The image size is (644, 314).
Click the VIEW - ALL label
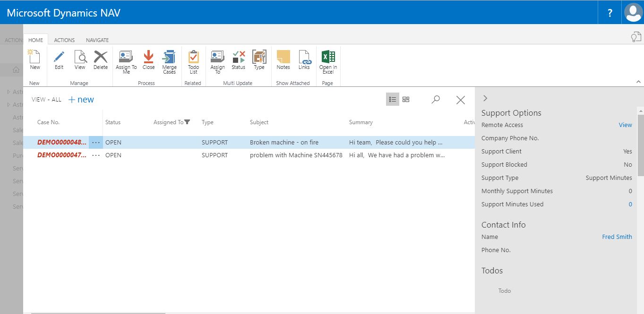(46, 100)
